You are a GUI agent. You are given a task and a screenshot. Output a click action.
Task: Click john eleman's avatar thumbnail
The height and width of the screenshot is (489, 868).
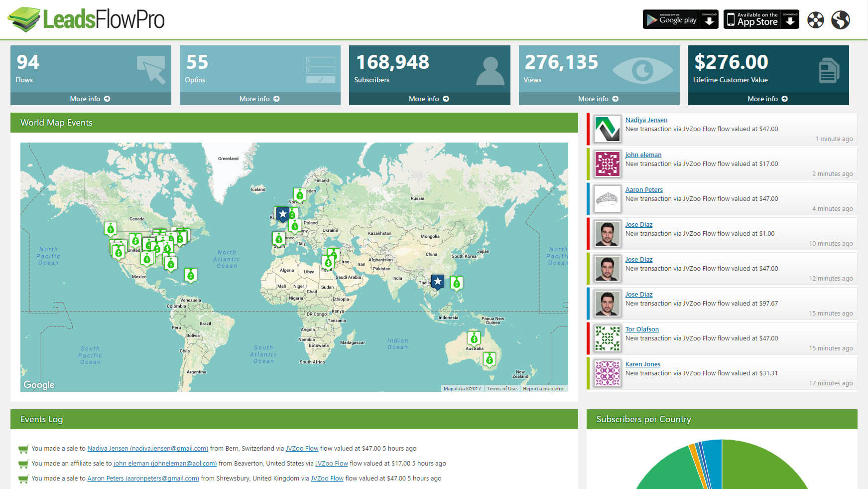(x=608, y=164)
